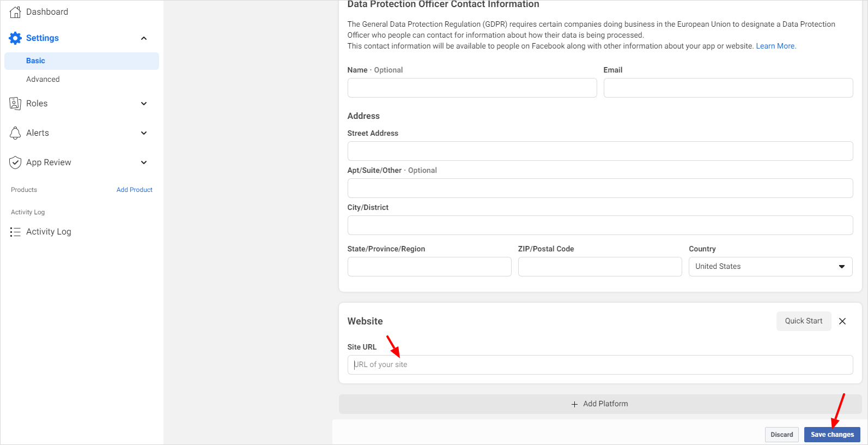Expand the Alerts section chevron
The height and width of the screenshot is (445, 868).
coord(144,133)
